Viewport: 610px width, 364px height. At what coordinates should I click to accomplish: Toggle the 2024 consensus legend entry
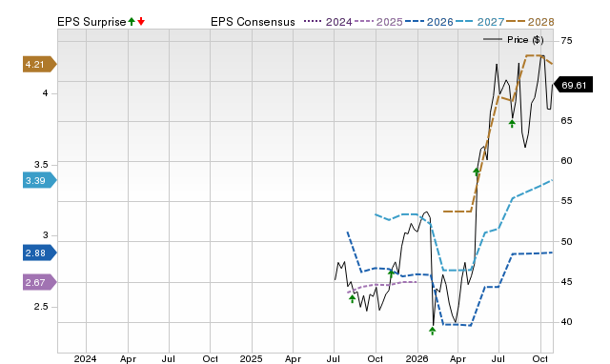pos(328,22)
